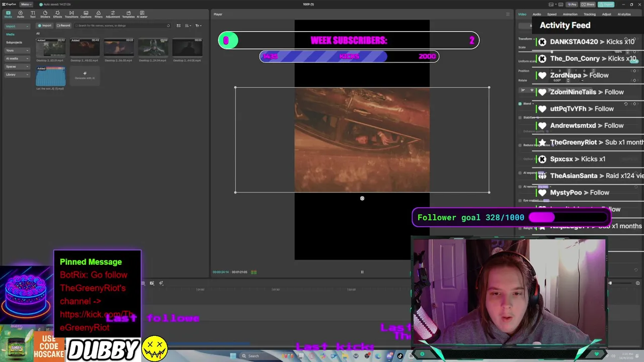644x362 pixels.
Task: Switch to the AI stylize tab
Action: click(x=624, y=14)
